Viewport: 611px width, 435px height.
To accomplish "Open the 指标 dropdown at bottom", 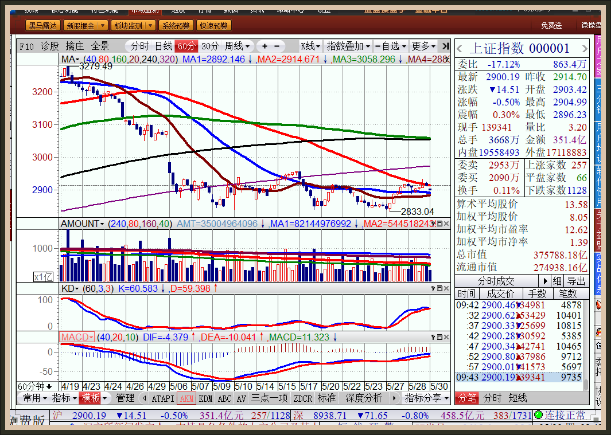I will (x=64, y=398).
